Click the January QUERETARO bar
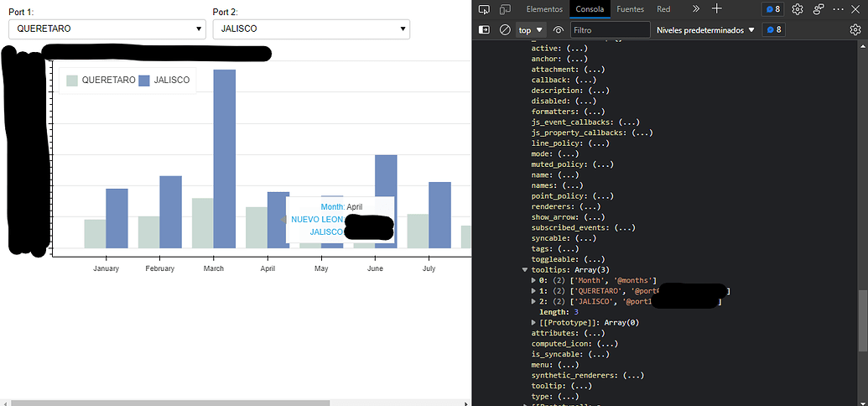 click(x=96, y=234)
